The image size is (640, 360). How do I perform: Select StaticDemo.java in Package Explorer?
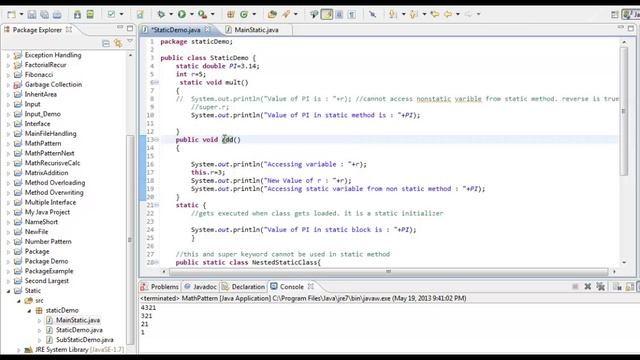point(79,330)
